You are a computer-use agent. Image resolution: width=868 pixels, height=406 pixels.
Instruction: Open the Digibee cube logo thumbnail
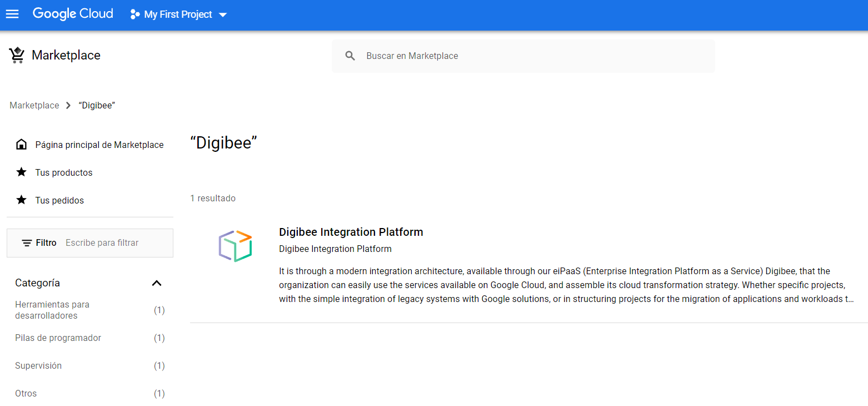click(x=235, y=246)
